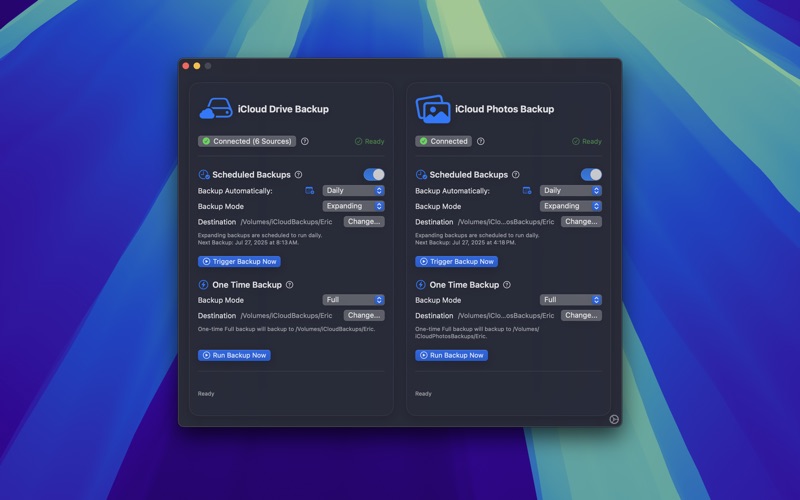Open One Time Backup help in Drive panel

(x=290, y=285)
